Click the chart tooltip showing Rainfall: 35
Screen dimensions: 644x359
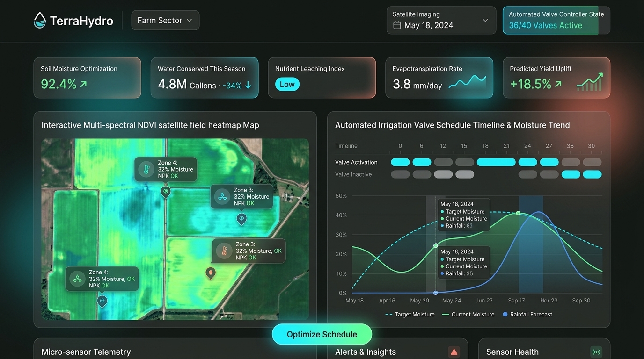[x=464, y=262]
